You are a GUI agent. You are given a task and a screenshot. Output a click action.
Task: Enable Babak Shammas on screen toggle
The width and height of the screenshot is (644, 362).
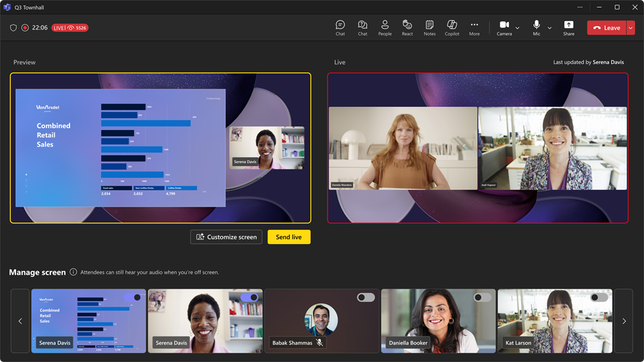click(x=366, y=297)
